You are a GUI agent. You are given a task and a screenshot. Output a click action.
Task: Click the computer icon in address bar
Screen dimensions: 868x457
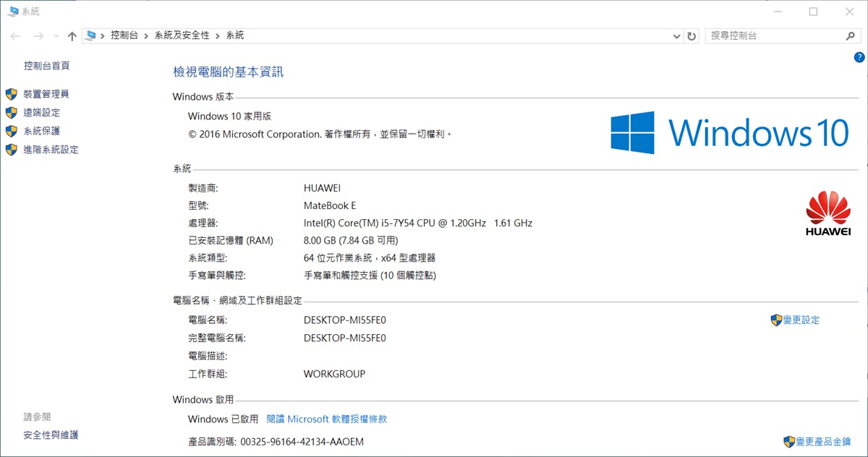[91, 35]
